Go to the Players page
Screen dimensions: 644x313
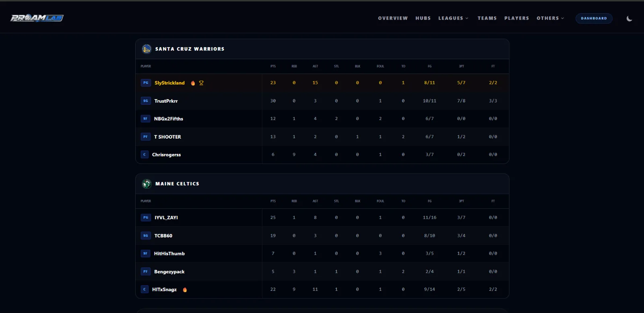tap(517, 18)
